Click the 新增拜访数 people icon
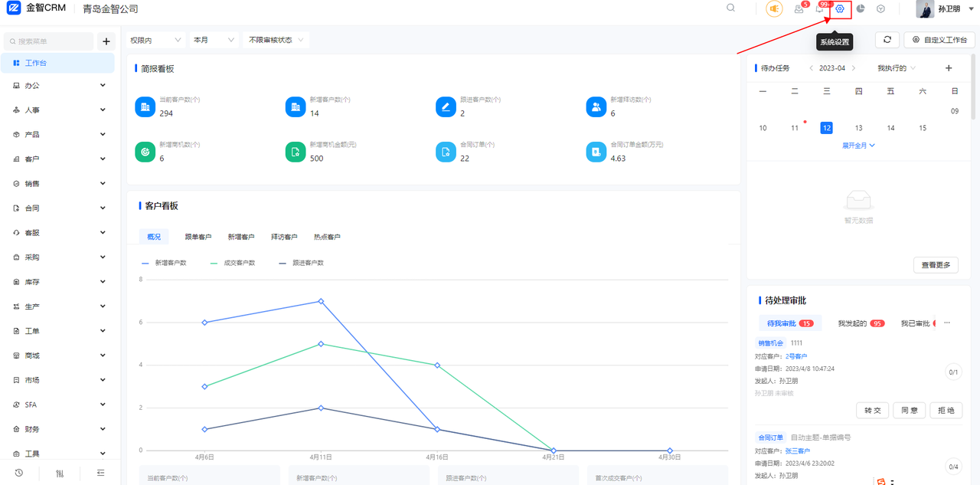Screen dimensions: 980x485 point(596,107)
